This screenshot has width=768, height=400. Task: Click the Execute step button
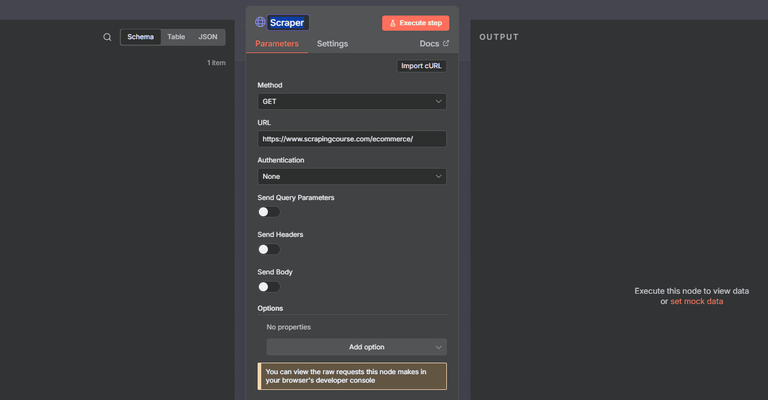415,23
